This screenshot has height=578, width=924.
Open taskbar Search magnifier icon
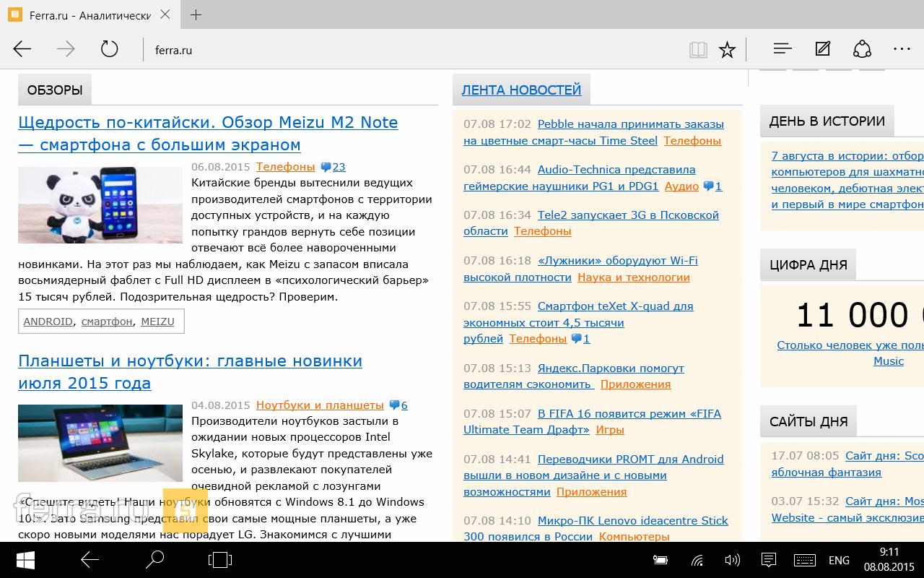coord(154,560)
